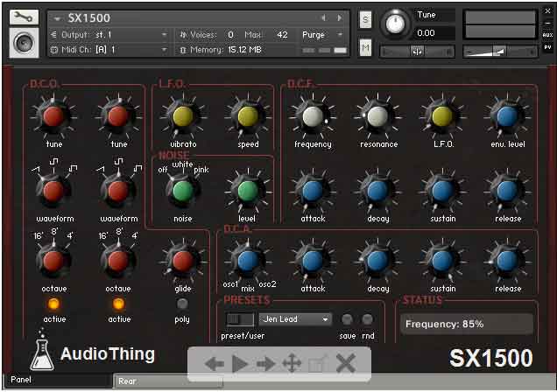Image resolution: width=557 pixels, height=392 pixels.
Task: Click the L.F.O. vibrato knob
Action: tap(183, 116)
